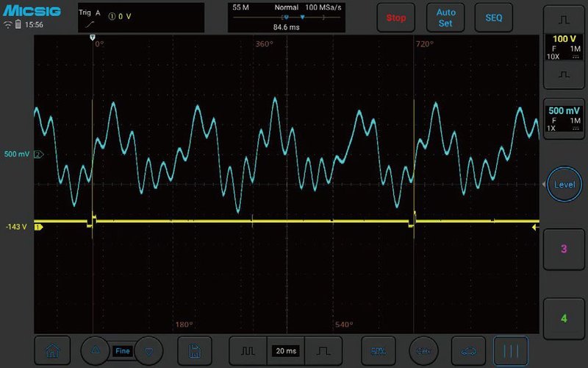Select the trigger level arrow on right edge
Viewport: 588px width, 368px height.
pyautogui.click(x=536, y=227)
